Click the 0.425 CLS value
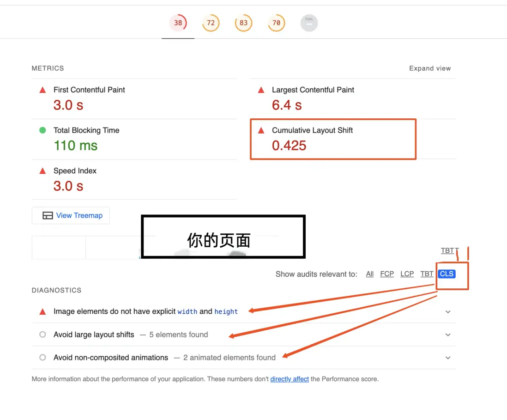This screenshot has width=507, height=420. tap(289, 146)
